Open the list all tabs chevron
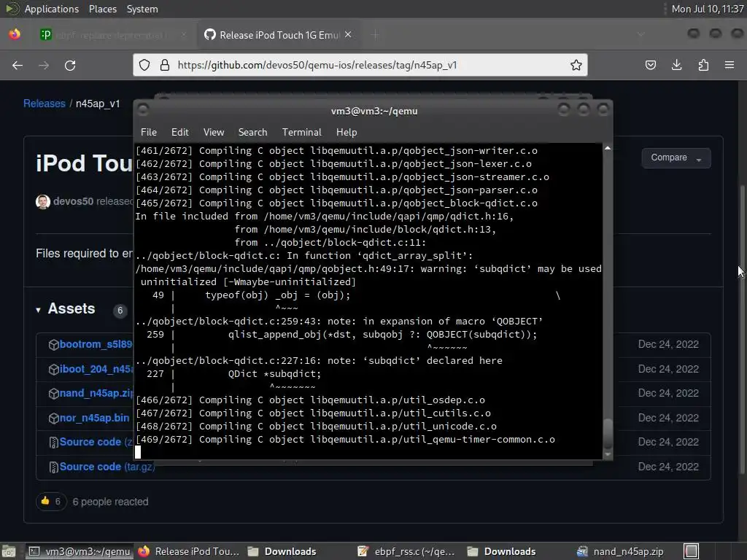The image size is (747, 560). (640, 35)
